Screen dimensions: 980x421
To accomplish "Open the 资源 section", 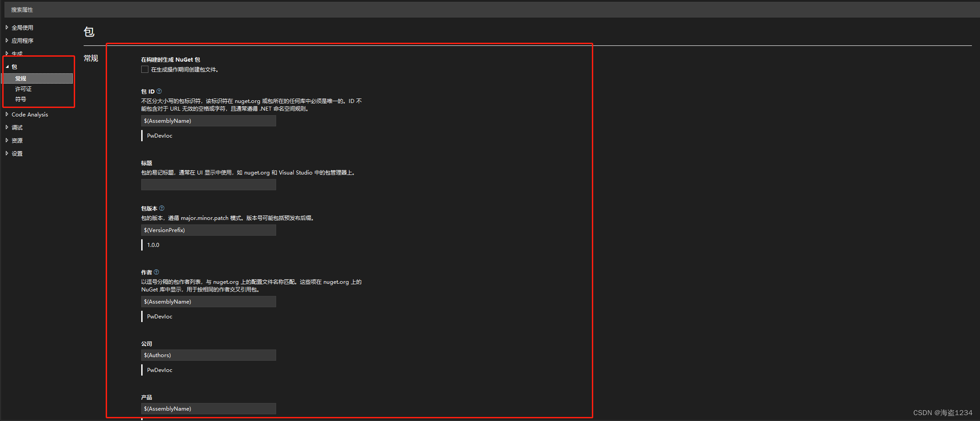I will tap(17, 140).
